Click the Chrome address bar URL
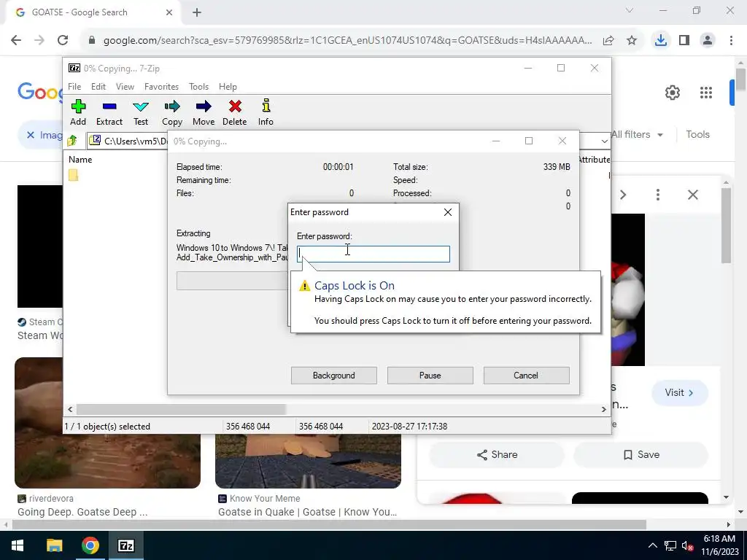 [x=348, y=41]
